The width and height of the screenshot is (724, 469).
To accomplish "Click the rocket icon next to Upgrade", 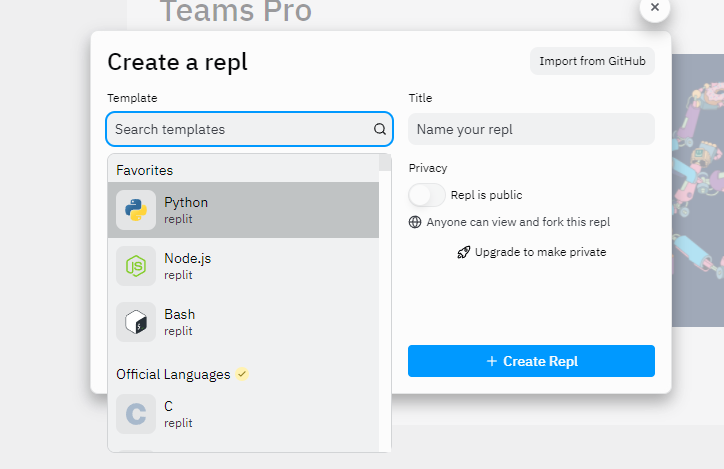I will pyautogui.click(x=464, y=252).
